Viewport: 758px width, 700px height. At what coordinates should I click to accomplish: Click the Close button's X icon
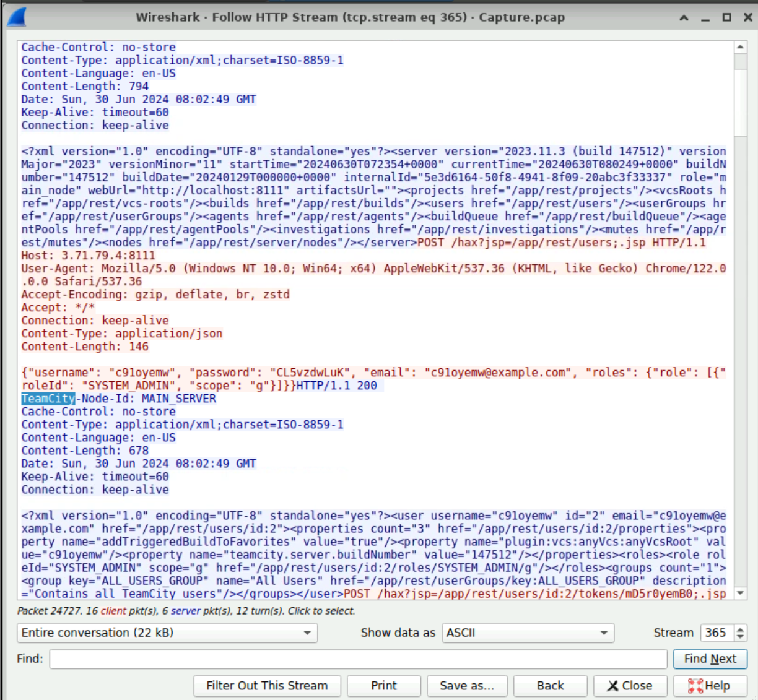(x=612, y=686)
